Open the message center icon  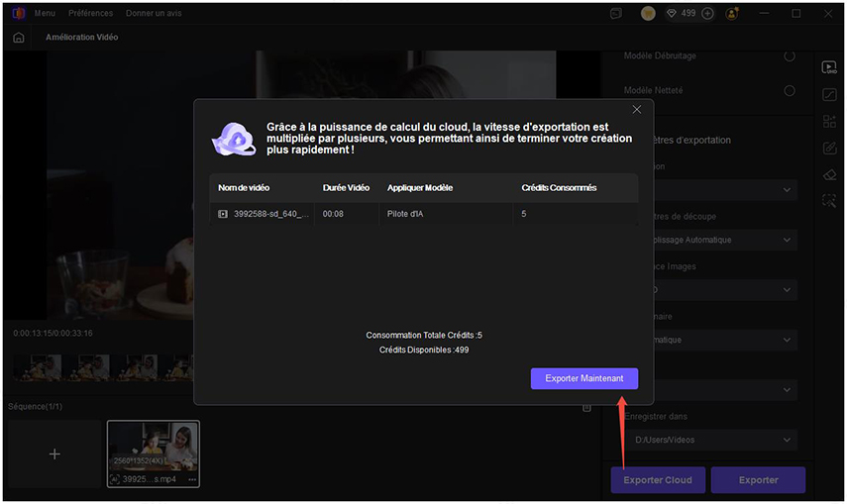pyautogui.click(x=616, y=14)
